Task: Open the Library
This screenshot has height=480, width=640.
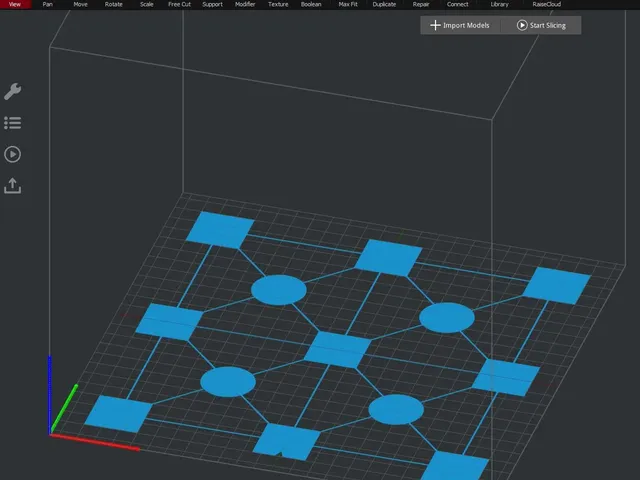Action: 500,4
